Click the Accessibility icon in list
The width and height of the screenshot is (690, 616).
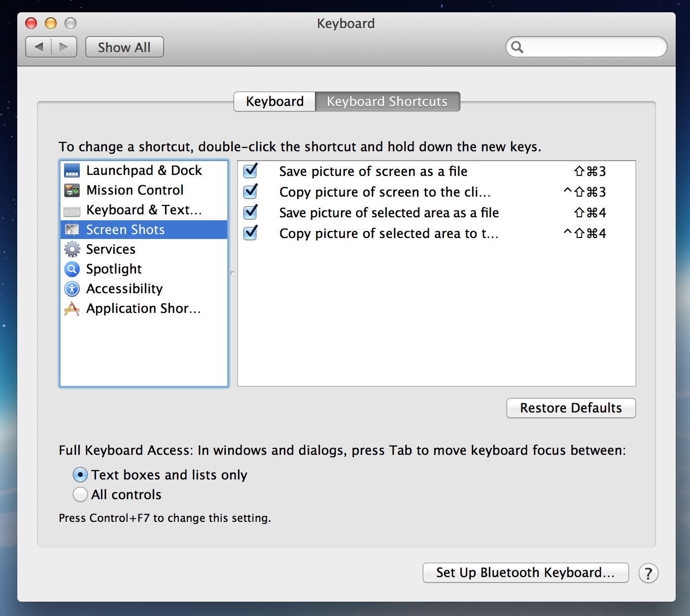72,289
